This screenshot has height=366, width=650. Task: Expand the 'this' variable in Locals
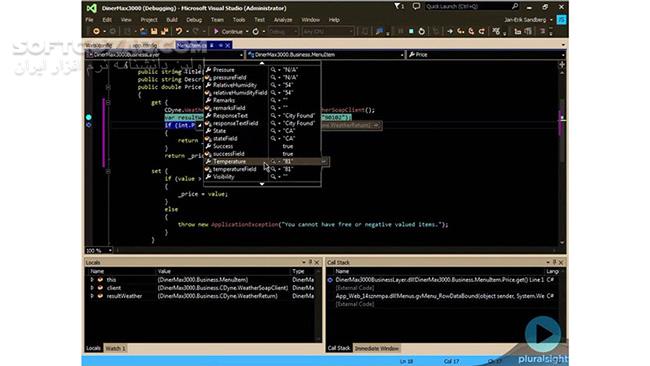click(92, 280)
